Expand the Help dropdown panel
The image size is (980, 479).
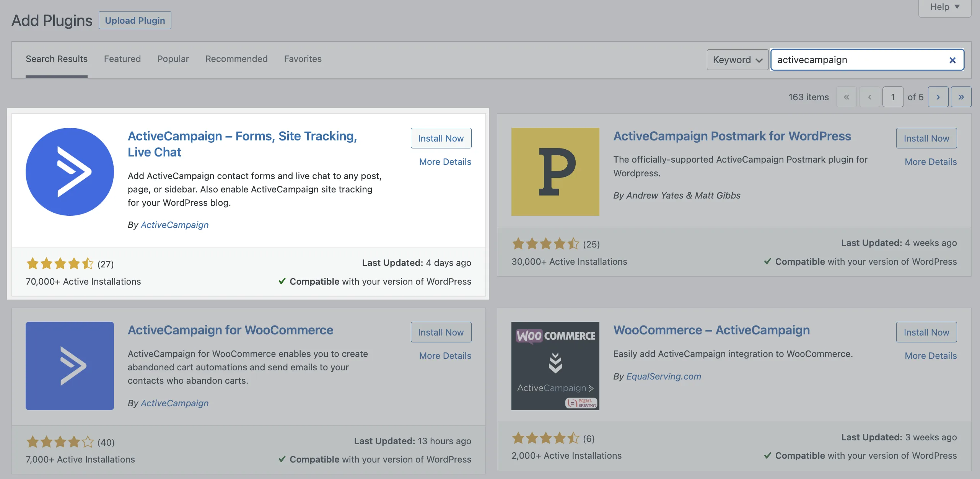coord(944,7)
